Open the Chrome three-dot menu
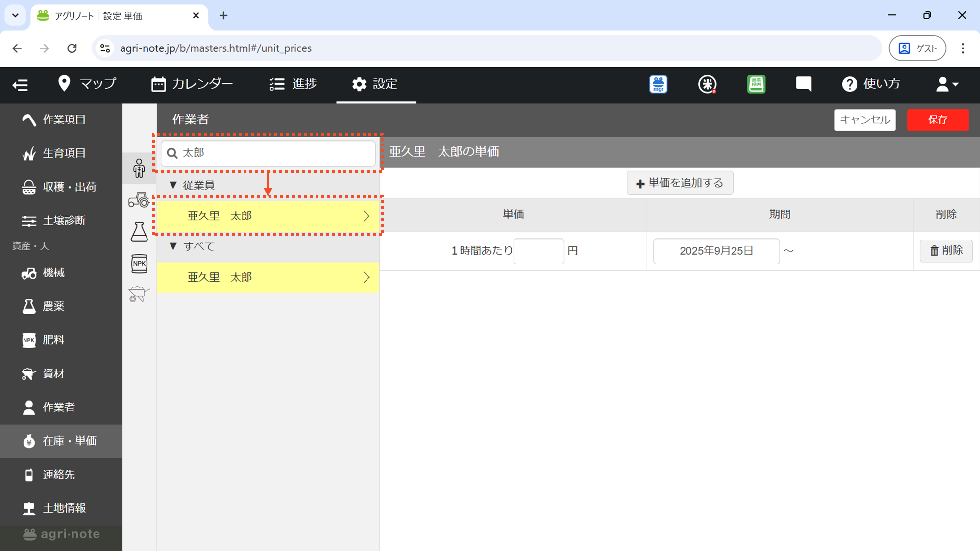This screenshot has width=980, height=551. pos(963,48)
